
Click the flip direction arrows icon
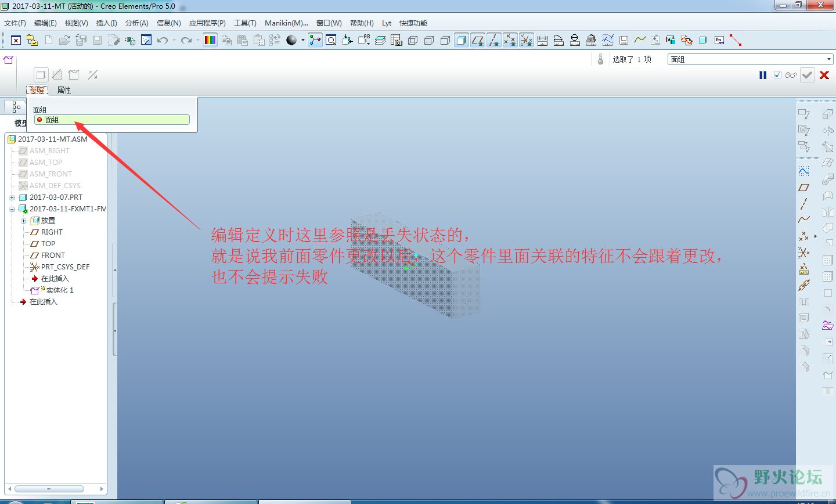tap(93, 74)
